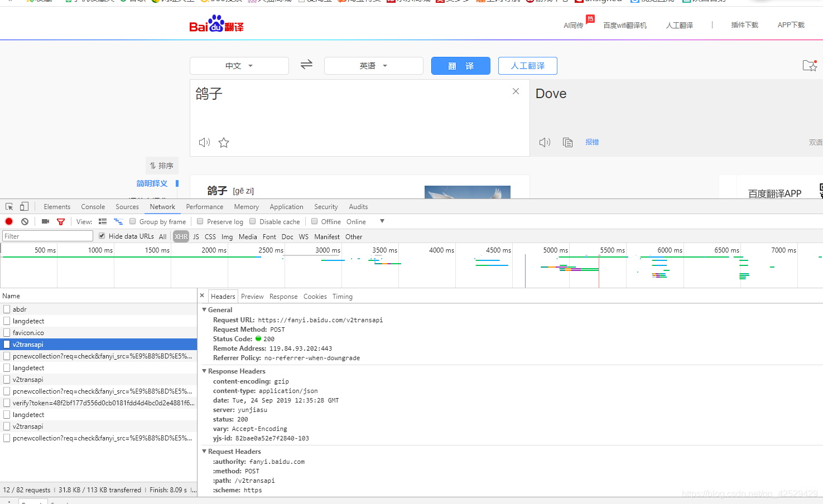The image size is (823, 504).
Task: Go to the Performance tab
Action: click(205, 206)
